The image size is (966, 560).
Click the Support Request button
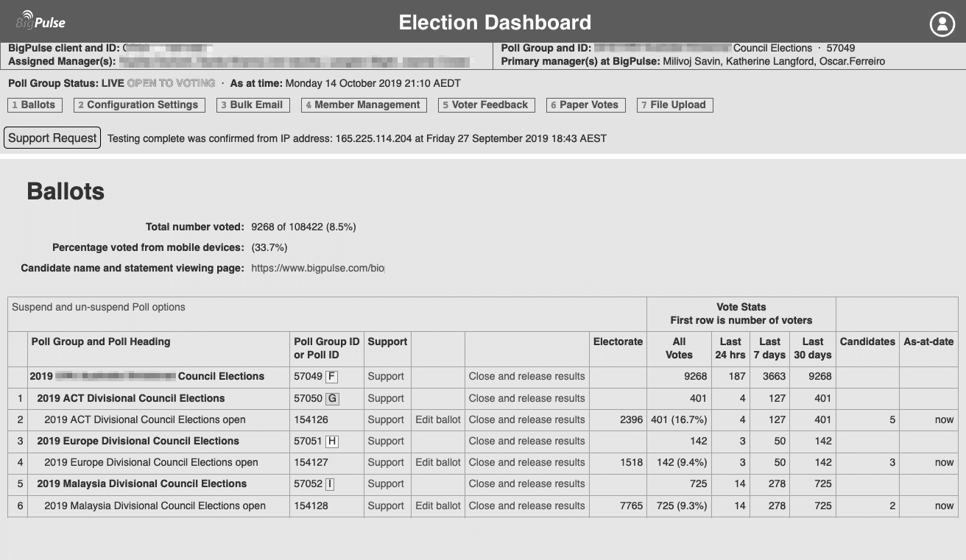point(52,138)
